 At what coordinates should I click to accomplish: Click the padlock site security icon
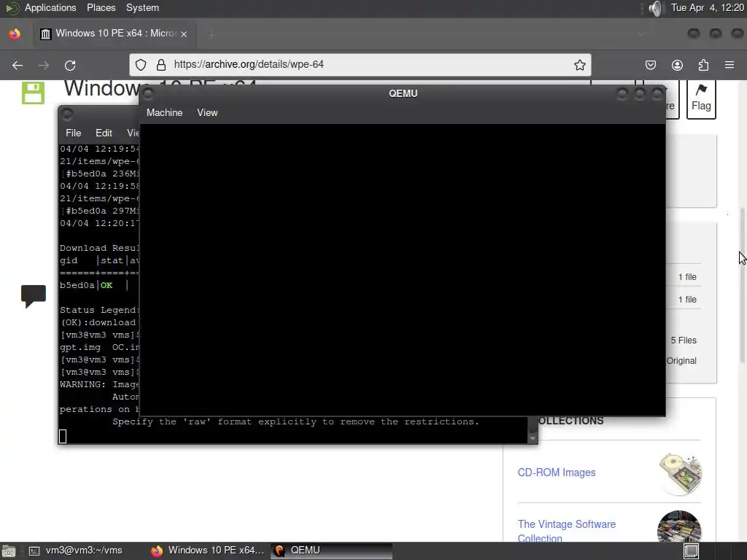[x=161, y=65]
